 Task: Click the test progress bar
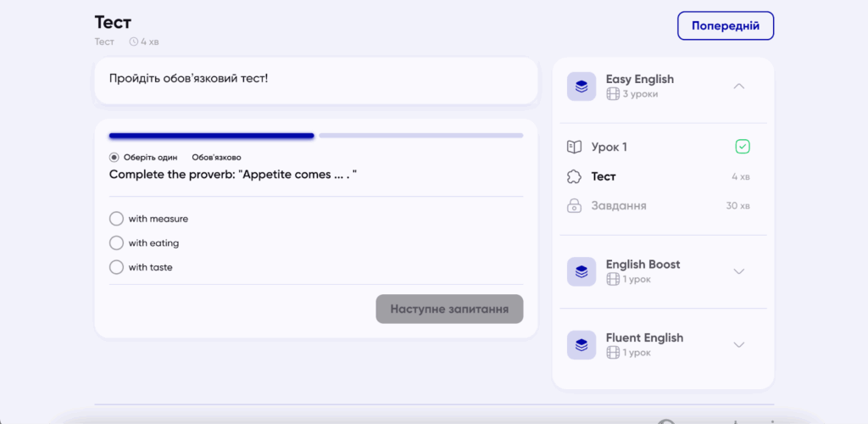[315, 136]
